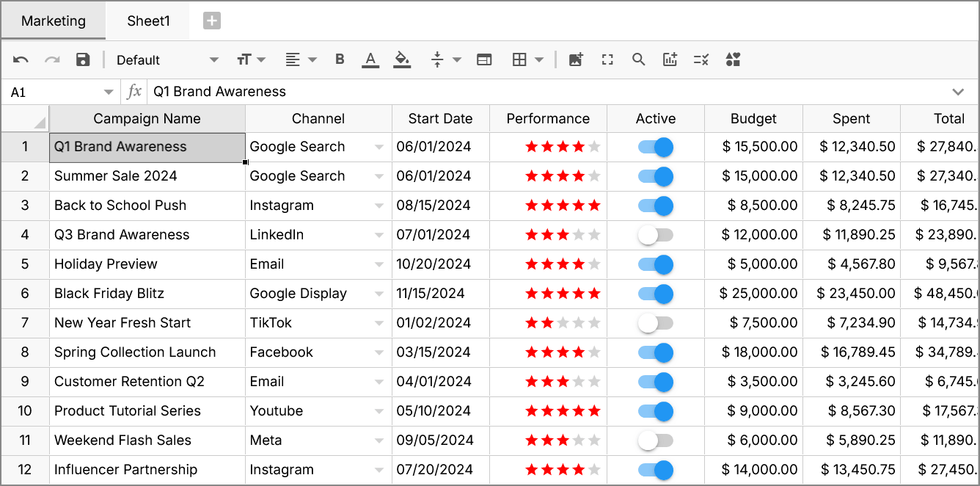Click the data validation checklist icon

tap(701, 60)
